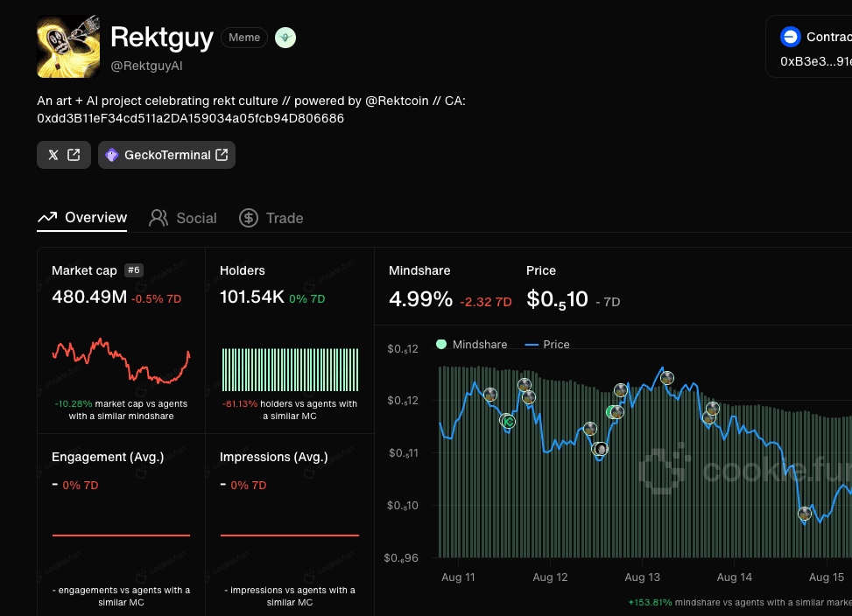
Task: Open the GeckoTerminal external link
Action: [x=166, y=155]
